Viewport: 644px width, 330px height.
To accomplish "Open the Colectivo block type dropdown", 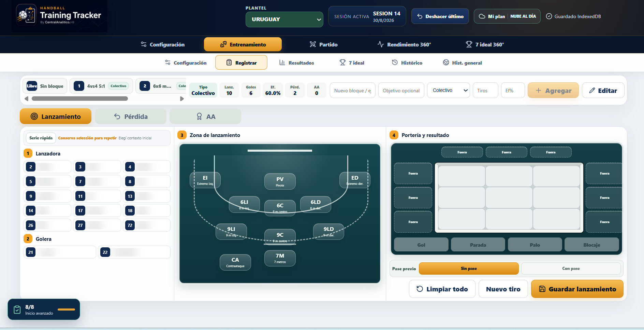I will tap(448, 90).
